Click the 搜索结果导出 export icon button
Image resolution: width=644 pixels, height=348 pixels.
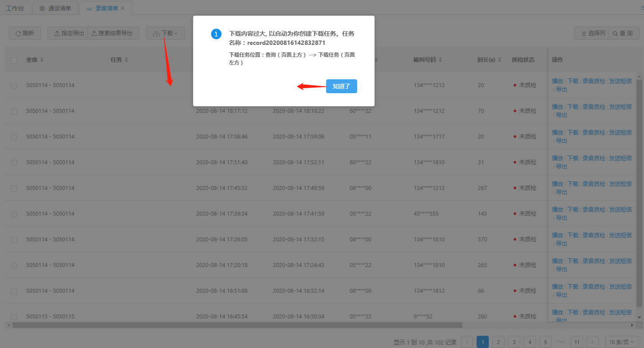[x=113, y=34]
